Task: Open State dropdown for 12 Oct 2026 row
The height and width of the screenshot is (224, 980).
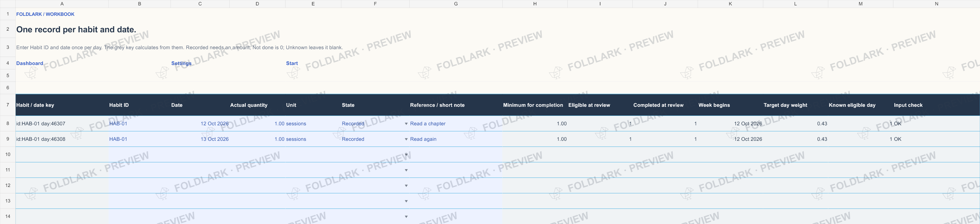Action: click(x=406, y=124)
